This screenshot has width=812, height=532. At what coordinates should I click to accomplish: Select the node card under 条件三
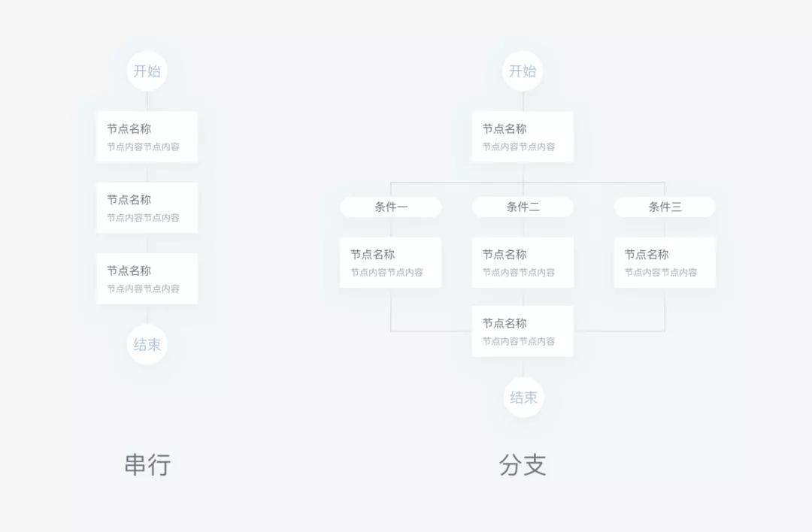point(665,262)
